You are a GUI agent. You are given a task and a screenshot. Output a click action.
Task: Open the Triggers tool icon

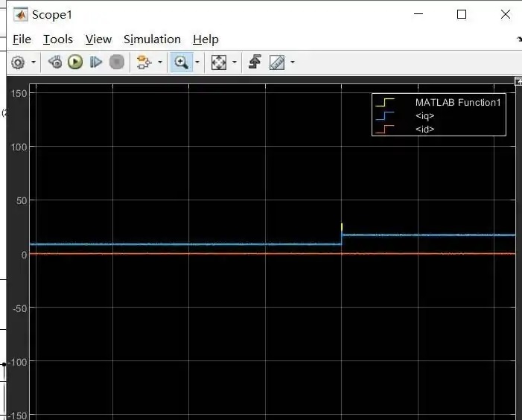[255, 62]
